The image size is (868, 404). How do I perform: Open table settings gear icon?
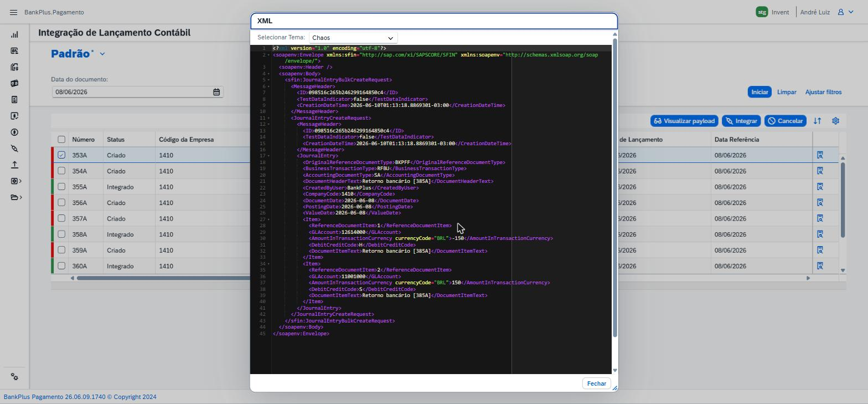835,121
